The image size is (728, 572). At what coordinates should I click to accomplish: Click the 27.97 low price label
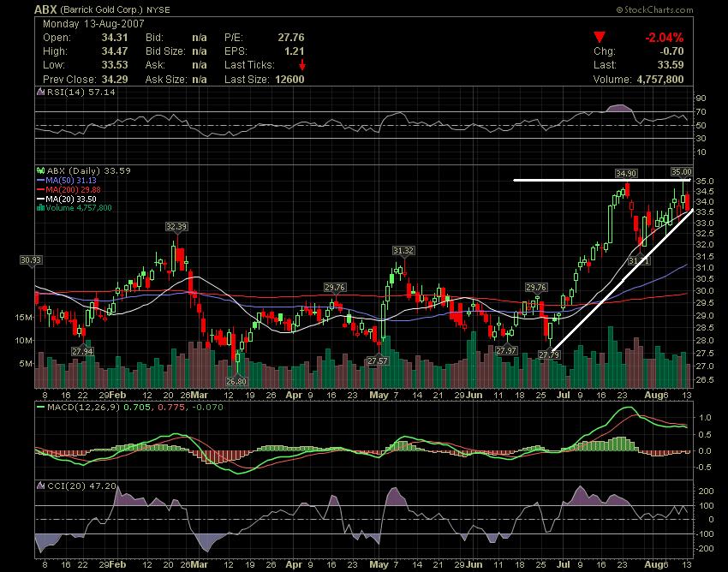[x=506, y=350]
